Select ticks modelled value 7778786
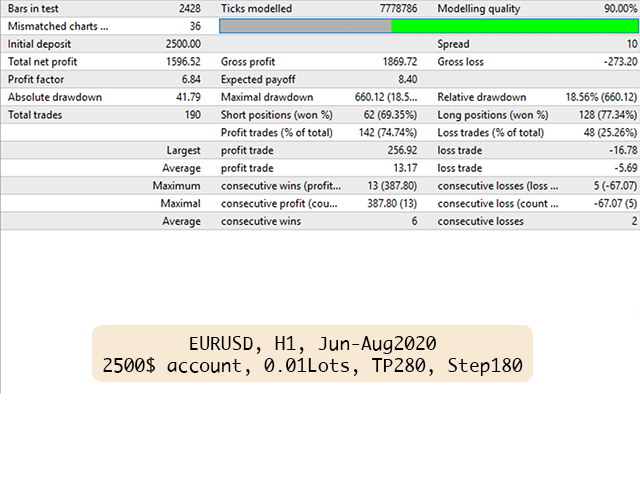 tap(398, 9)
